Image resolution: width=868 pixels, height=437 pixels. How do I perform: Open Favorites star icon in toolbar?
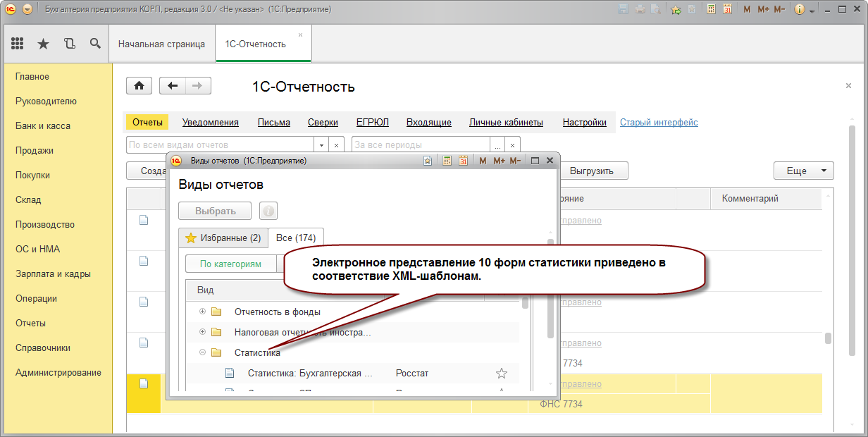pos(43,44)
